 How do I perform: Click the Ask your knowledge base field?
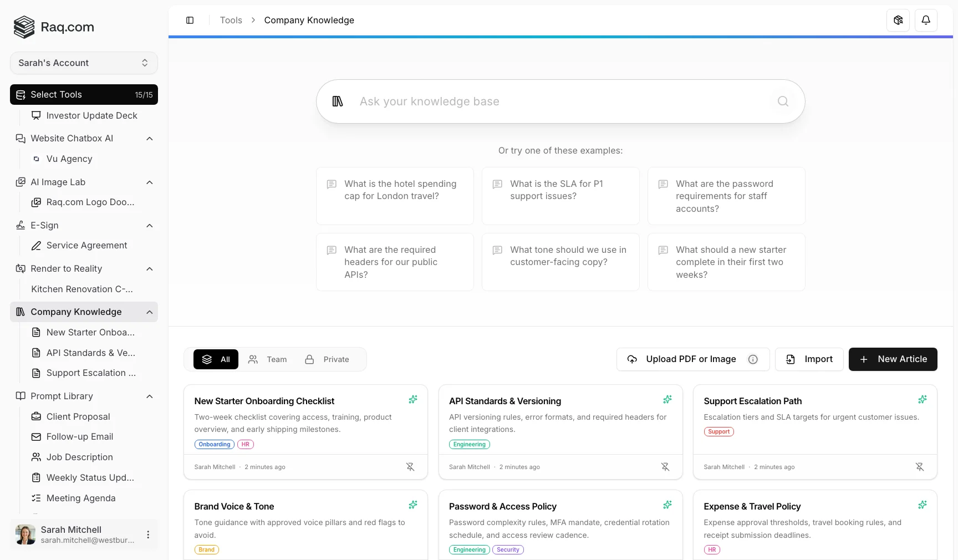pos(560,101)
